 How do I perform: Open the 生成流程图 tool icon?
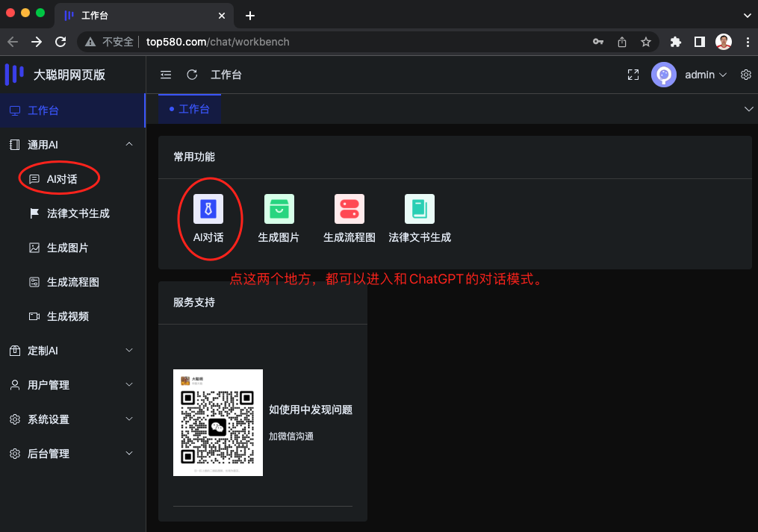point(349,209)
